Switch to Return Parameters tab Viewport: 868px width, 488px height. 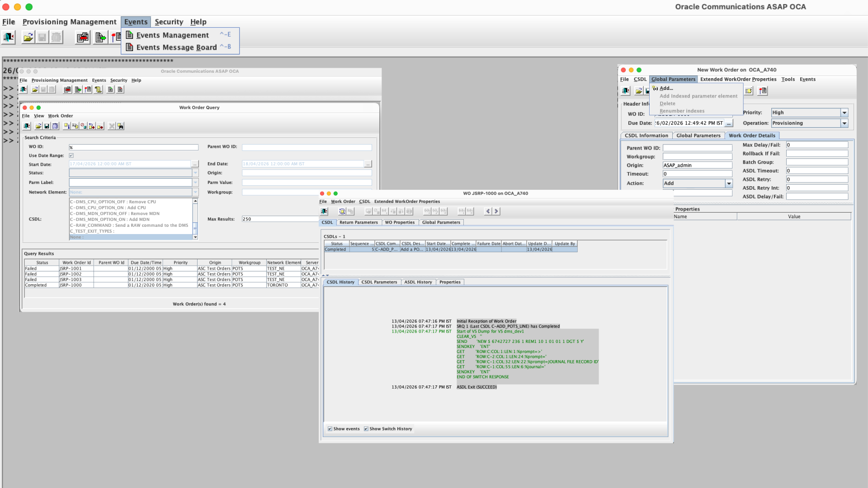pyautogui.click(x=359, y=222)
